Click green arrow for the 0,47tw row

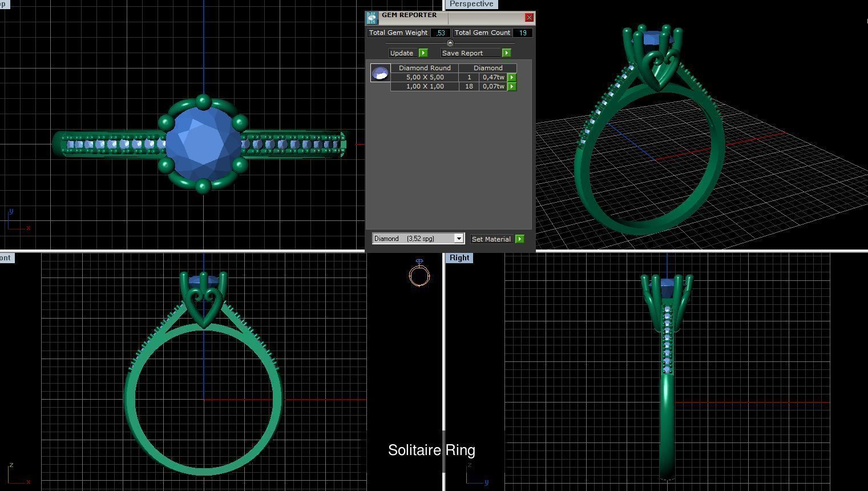pos(512,77)
